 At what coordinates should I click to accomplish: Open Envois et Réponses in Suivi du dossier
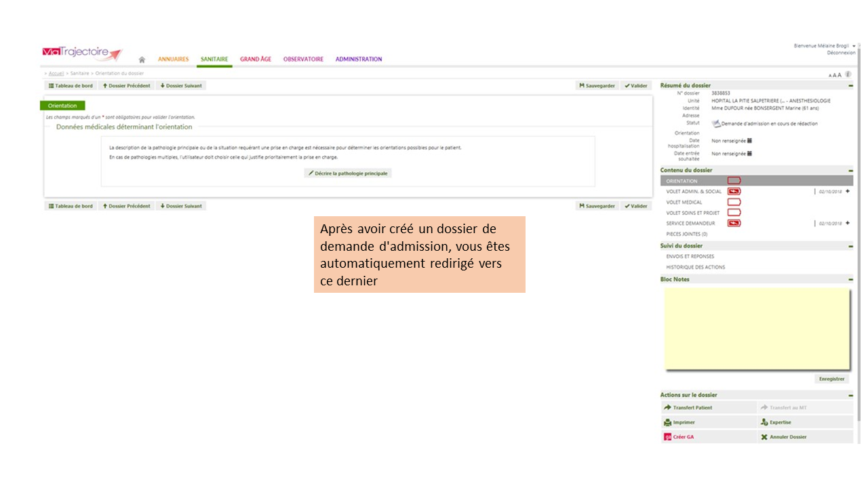[x=690, y=257]
